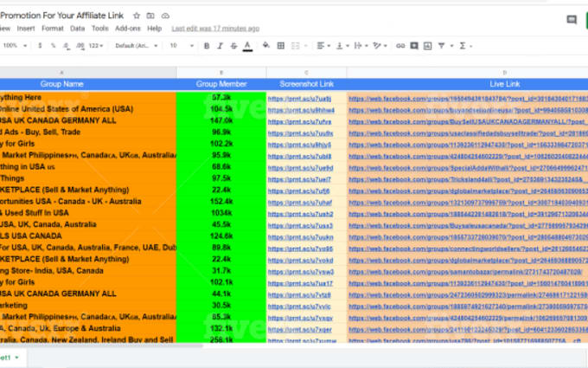588x368 pixels.
Task: Expand the merge cells dropdown arrow
Action: [x=305, y=46]
